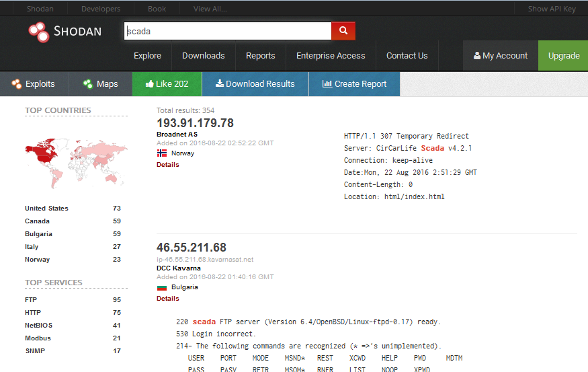
Task: Open the Explore menu item
Action: click(147, 56)
